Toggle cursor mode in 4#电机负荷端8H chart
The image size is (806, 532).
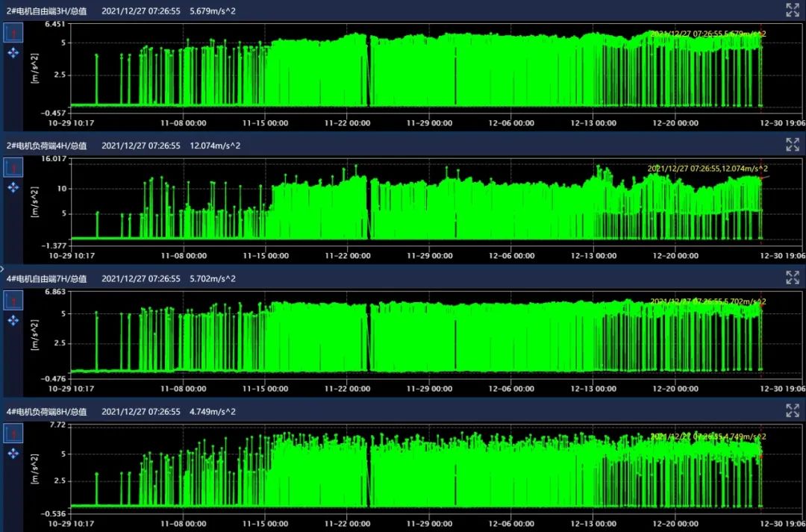(x=13, y=434)
